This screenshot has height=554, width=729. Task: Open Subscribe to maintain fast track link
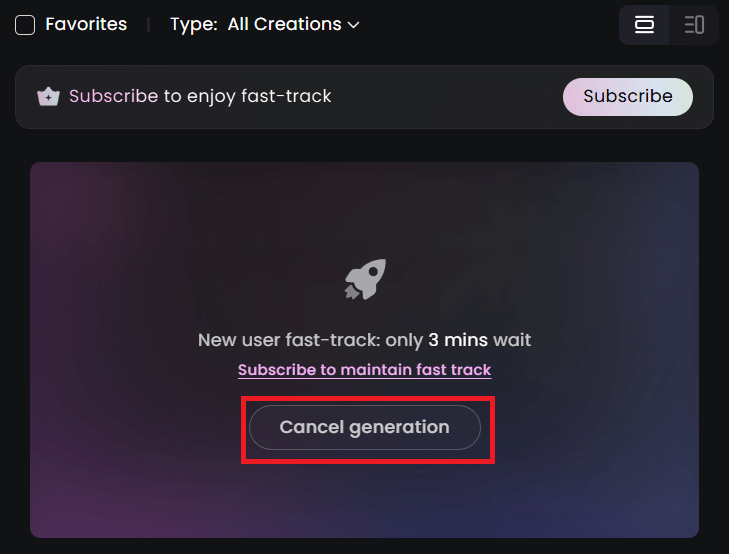[x=364, y=370]
